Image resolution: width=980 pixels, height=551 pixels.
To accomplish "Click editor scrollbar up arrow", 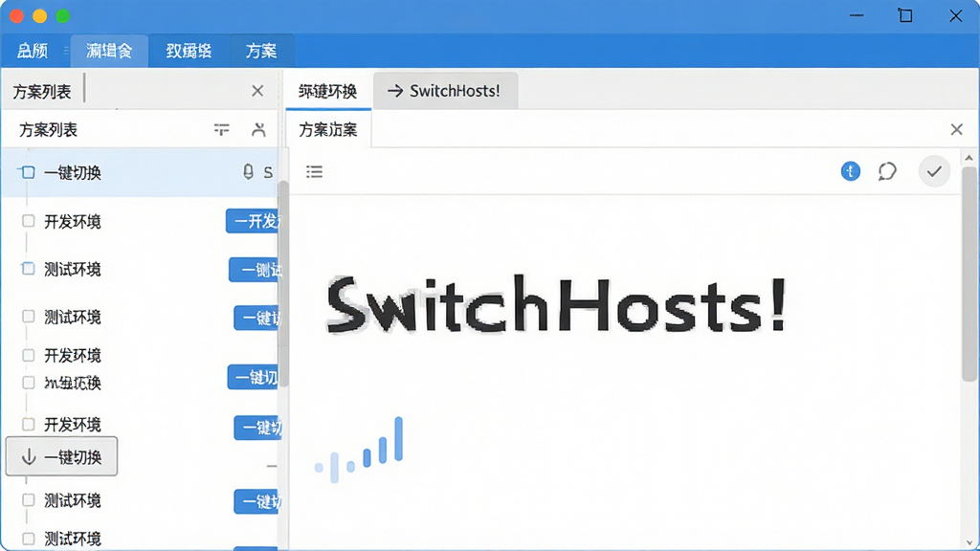I will [969, 158].
